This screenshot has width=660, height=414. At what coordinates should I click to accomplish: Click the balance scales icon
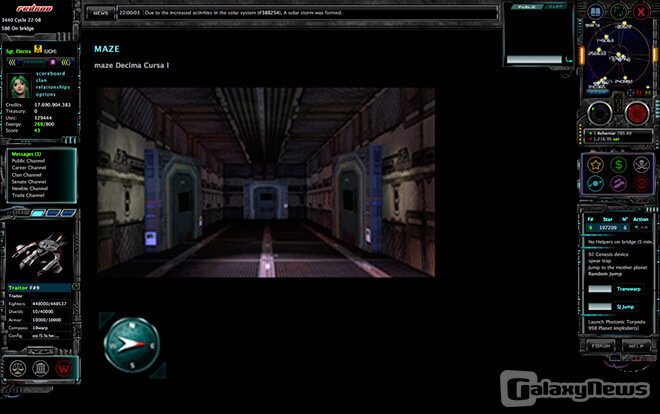coord(18,369)
